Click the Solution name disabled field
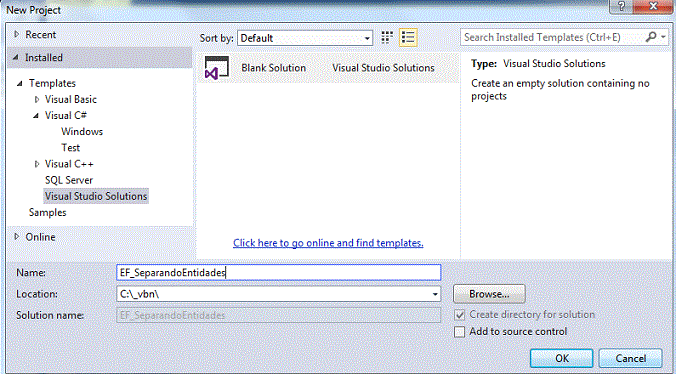This screenshot has width=676, height=374. pos(279,315)
